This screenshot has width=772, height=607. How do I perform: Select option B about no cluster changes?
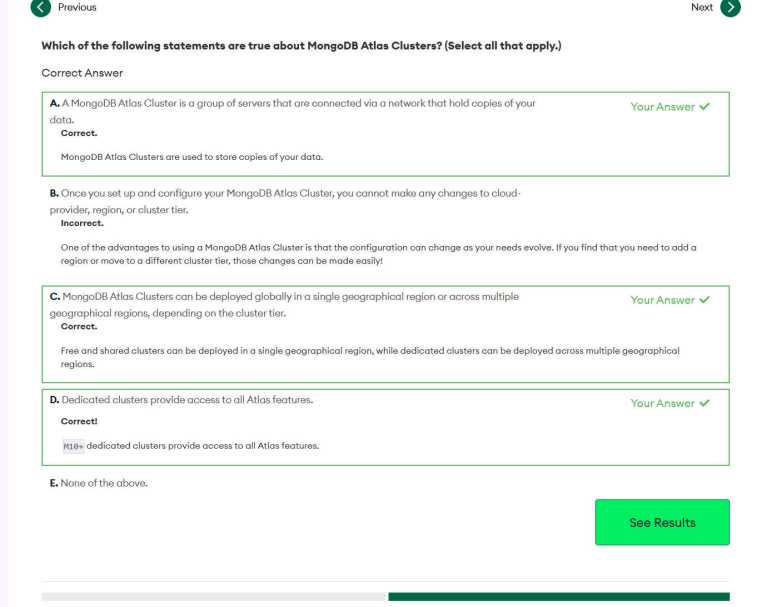(x=285, y=192)
